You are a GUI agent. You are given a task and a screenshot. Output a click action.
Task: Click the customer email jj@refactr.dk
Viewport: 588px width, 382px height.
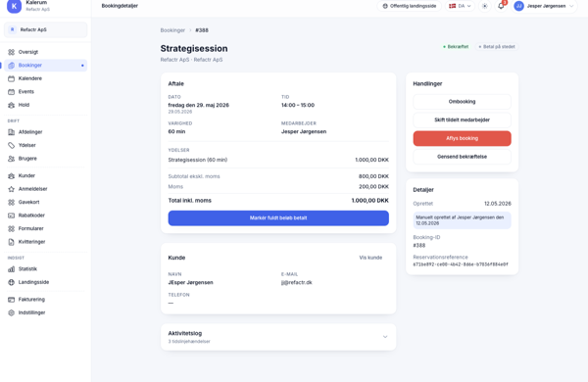297,283
